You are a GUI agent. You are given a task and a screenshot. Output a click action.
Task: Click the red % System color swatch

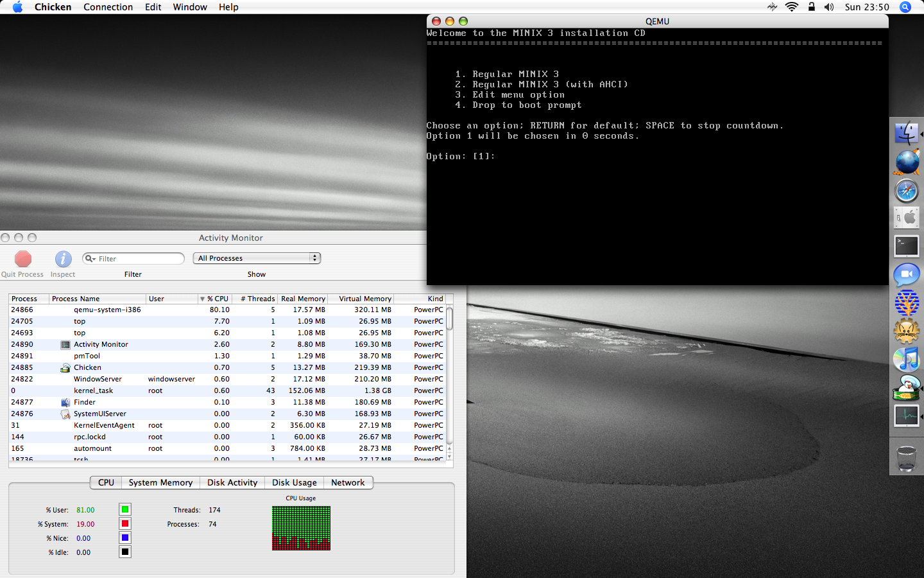click(x=125, y=523)
